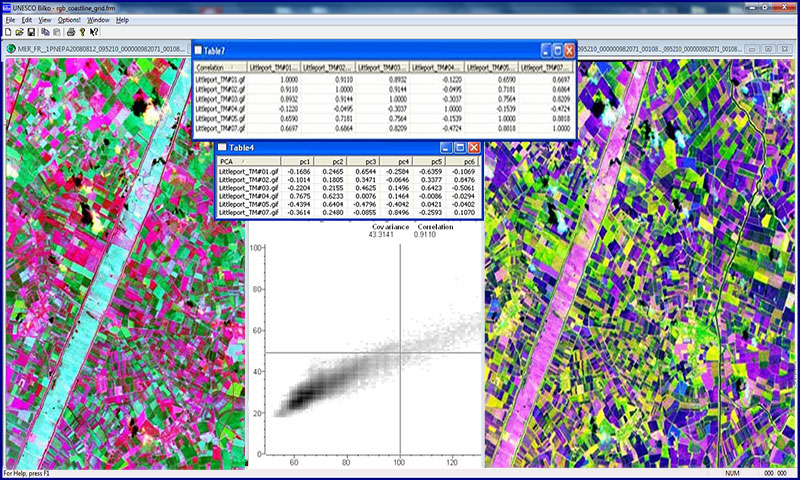800x480 pixels.
Task: Maximize the right image child window
Action: [x=768, y=49]
